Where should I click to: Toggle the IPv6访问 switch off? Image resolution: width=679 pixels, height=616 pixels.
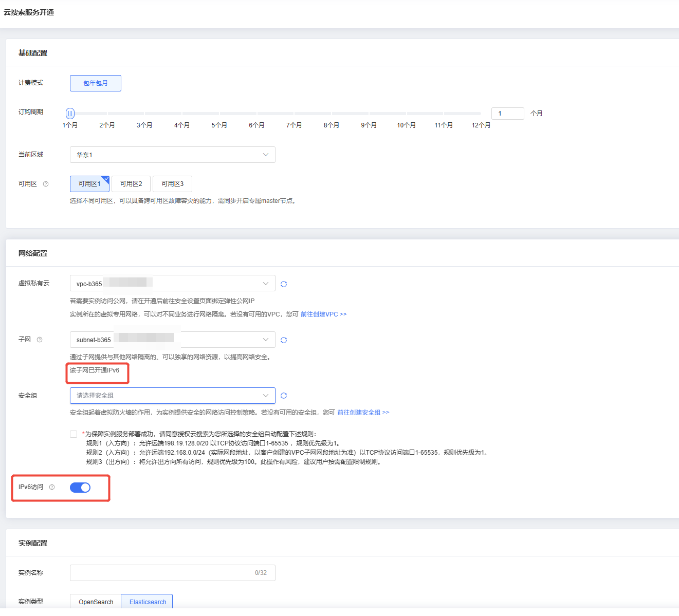click(x=80, y=488)
